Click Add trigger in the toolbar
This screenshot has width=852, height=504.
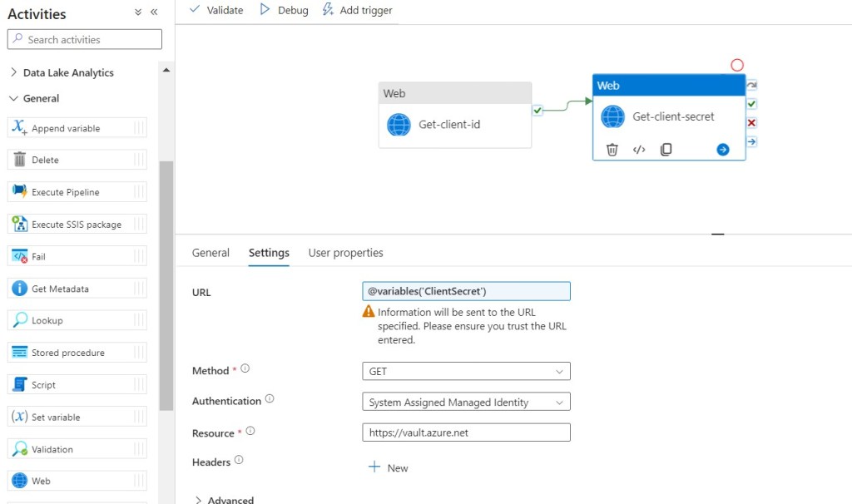pyautogui.click(x=357, y=10)
